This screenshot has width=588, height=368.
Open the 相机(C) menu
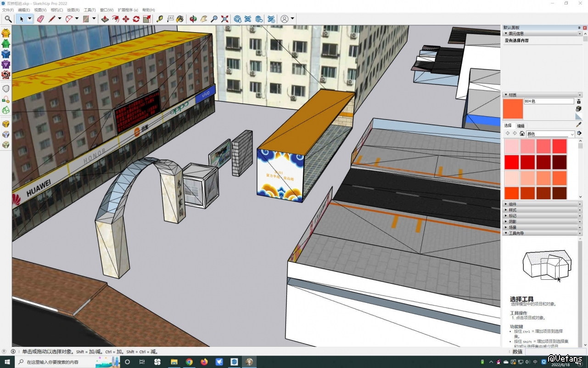[x=57, y=10]
